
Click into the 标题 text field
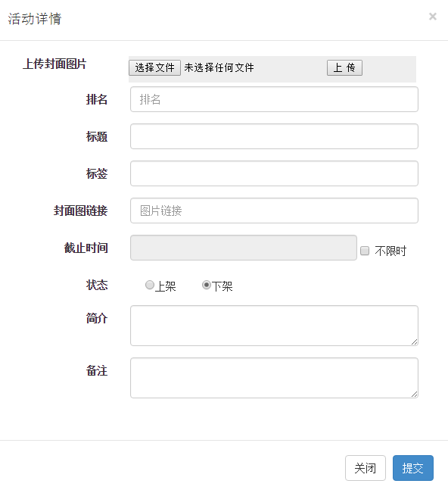[274, 136]
